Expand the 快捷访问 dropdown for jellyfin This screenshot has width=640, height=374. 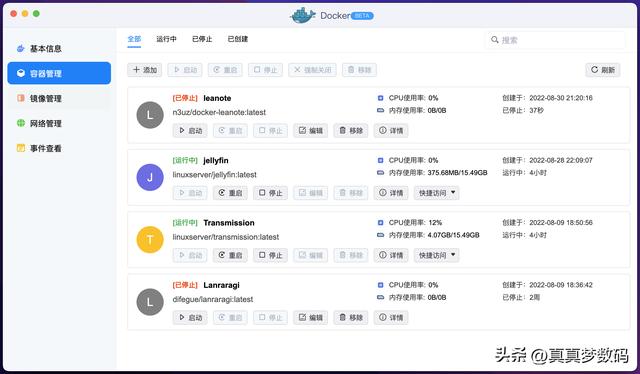click(437, 193)
